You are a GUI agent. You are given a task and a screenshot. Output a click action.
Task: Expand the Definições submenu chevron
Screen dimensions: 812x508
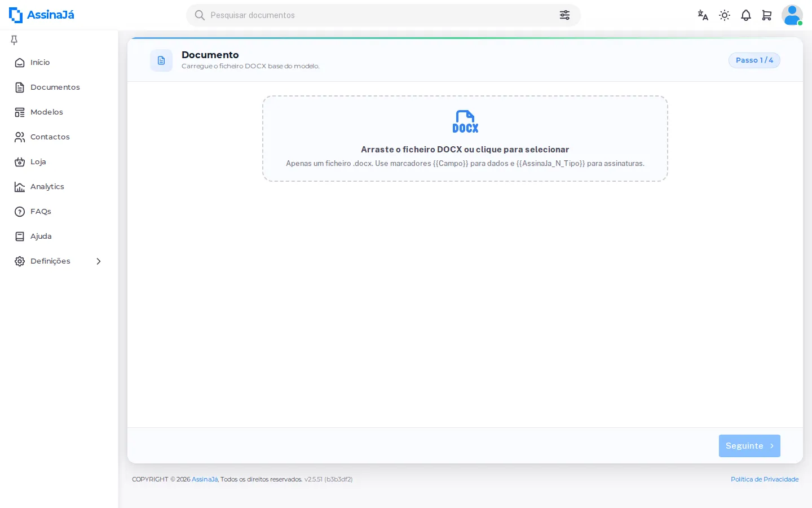[x=99, y=261]
